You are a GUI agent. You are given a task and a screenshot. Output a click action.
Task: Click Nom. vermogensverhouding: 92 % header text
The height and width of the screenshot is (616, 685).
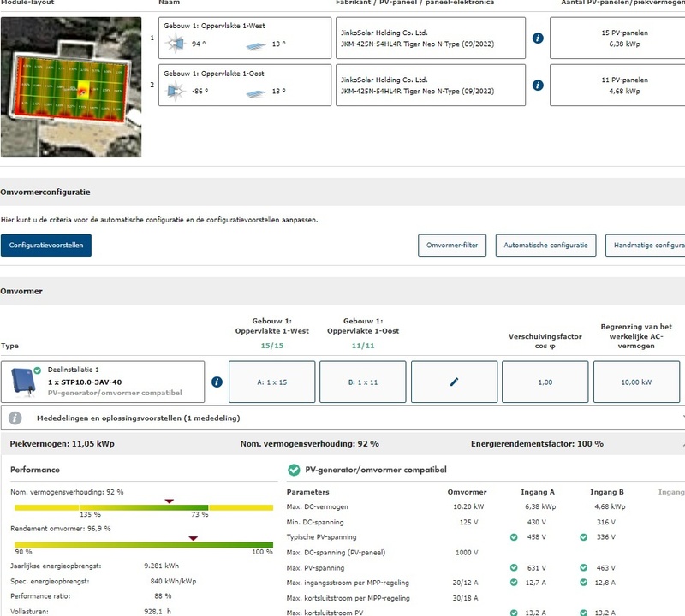click(310, 443)
